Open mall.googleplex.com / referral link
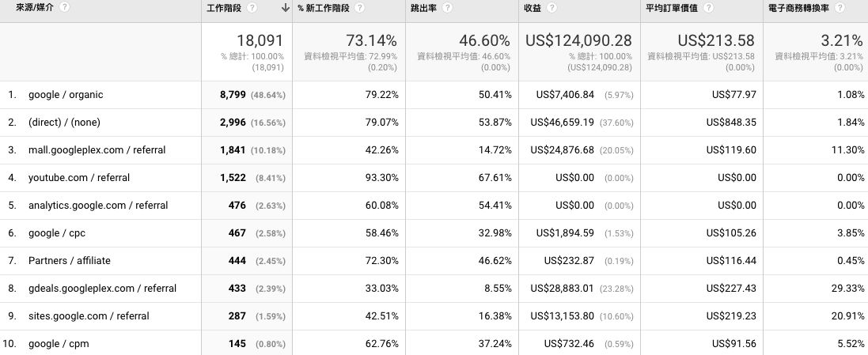868x355 pixels. (x=97, y=150)
